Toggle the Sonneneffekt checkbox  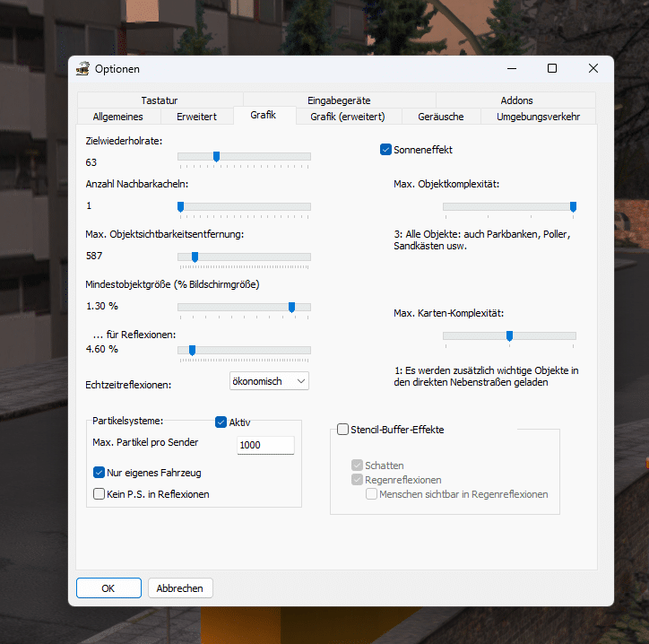click(386, 150)
